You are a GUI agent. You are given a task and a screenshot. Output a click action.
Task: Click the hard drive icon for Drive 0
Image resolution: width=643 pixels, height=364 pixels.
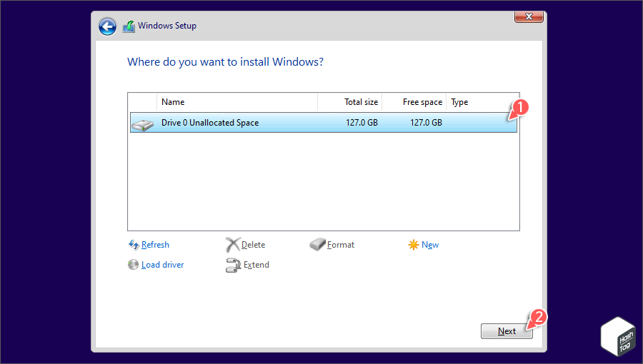click(143, 124)
